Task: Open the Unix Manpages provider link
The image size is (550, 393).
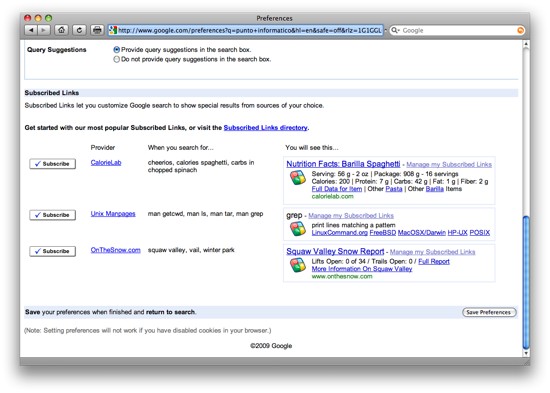Action: pos(113,213)
